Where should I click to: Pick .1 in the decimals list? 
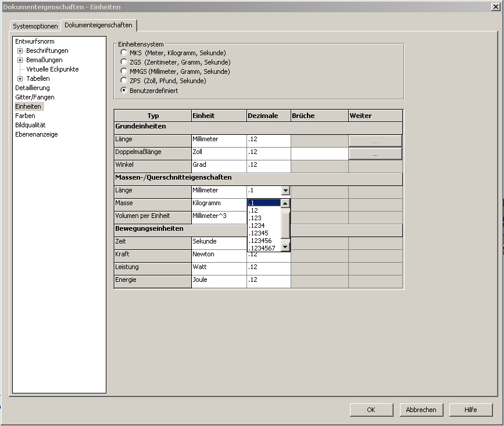click(264, 203)
